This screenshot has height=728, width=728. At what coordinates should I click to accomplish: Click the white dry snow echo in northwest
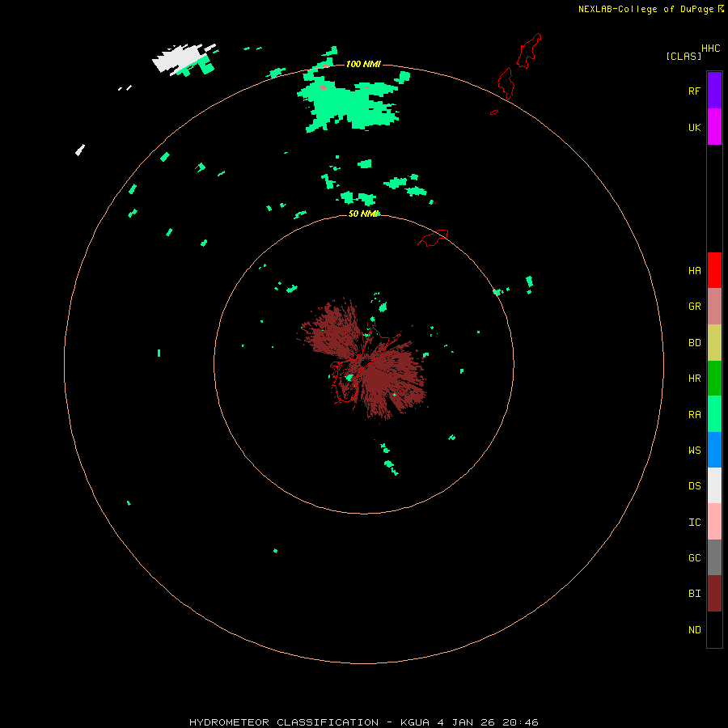[x=183, y=58]
